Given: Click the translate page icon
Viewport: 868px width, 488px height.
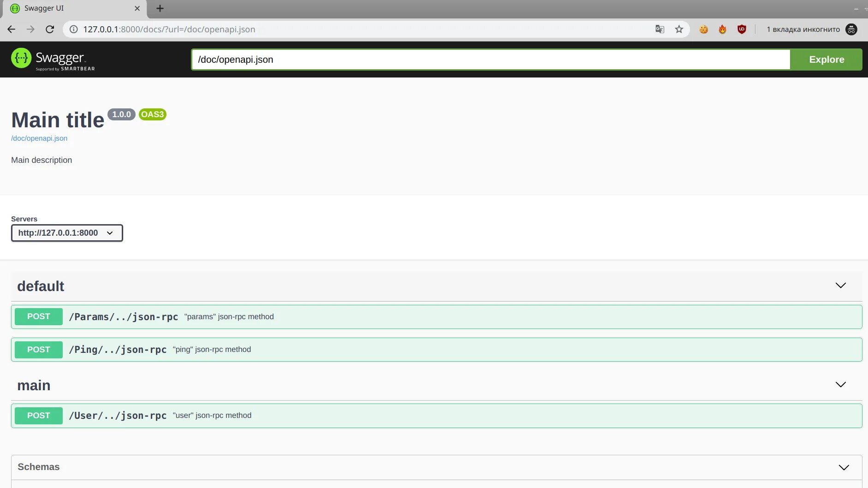Looking at the screenshot, I should [x=660, y=29].
